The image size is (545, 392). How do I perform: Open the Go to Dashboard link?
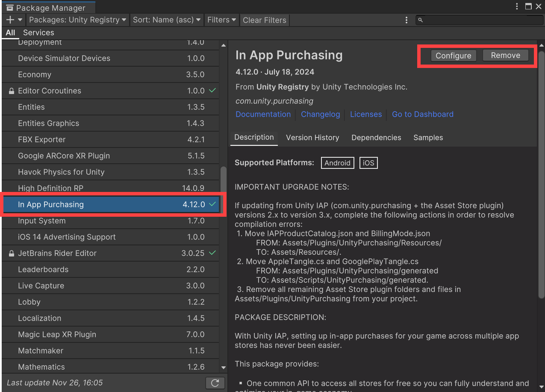[423, 114]
